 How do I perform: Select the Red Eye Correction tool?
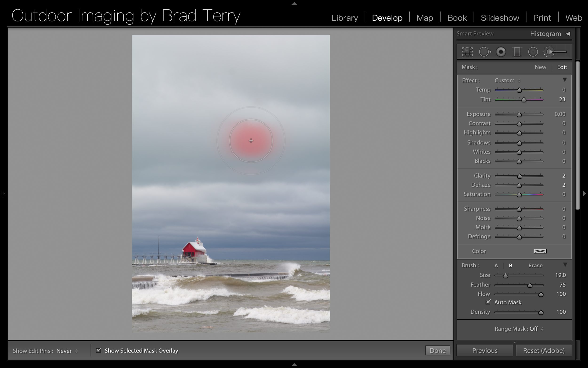[x=501, y=52]
